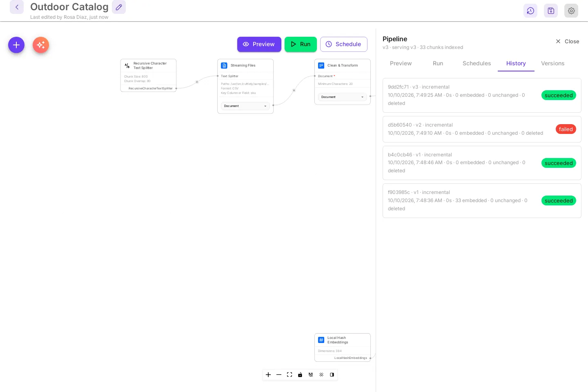588x392 pixels.
Task: Delete edge between Text Splitter and Streaming Files
Action: (x=197, y=82)
